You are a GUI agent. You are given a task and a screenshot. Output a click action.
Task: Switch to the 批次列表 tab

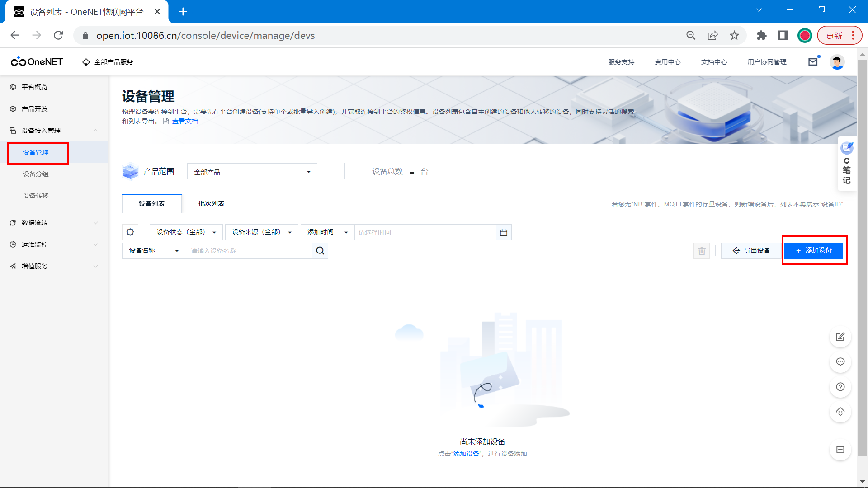click(211, 203)
